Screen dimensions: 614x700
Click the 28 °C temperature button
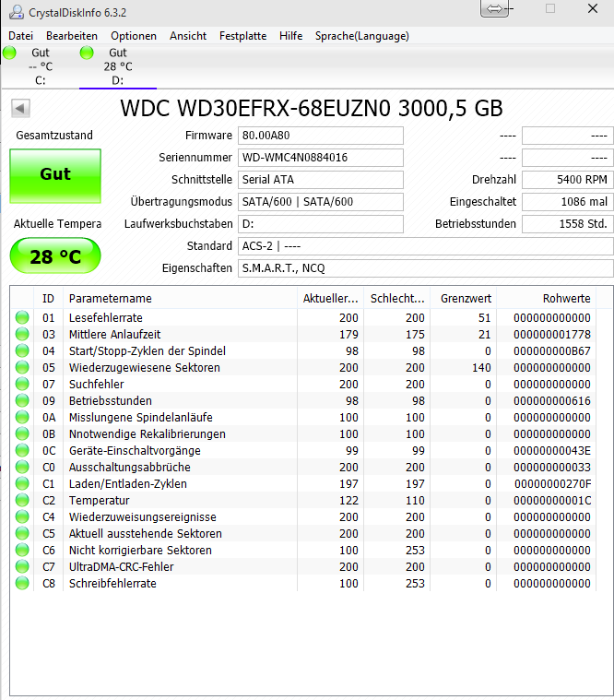click(55, 255)
